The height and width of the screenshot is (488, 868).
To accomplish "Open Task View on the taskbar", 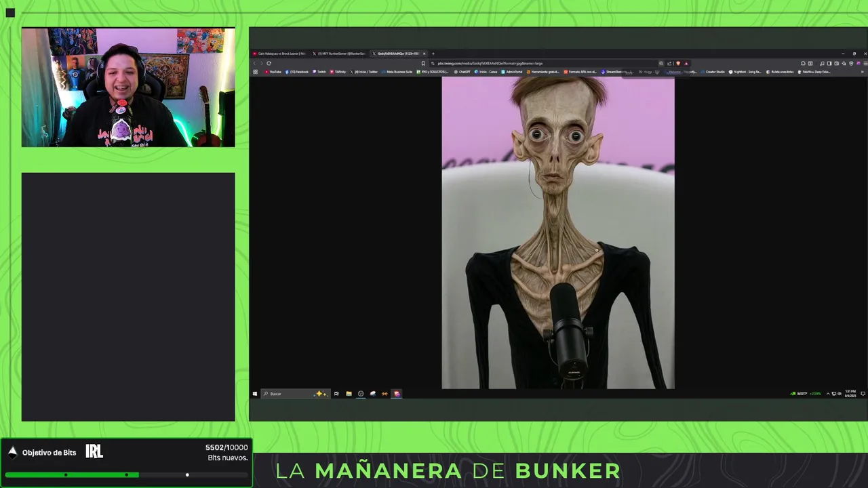I will [336, 394].
